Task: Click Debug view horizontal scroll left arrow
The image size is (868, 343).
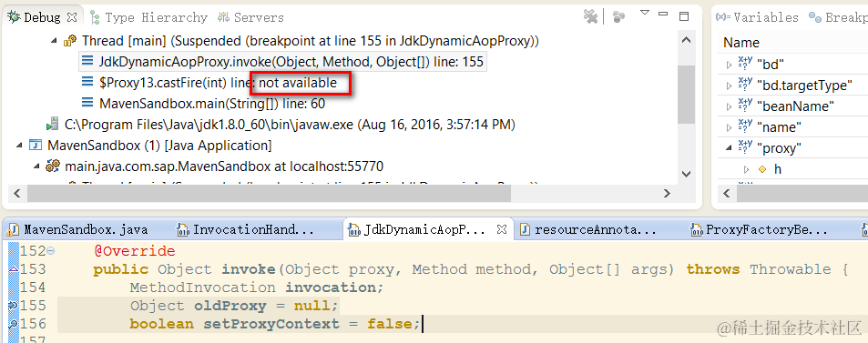Action: pyautogui.click(x=16, y=193)
